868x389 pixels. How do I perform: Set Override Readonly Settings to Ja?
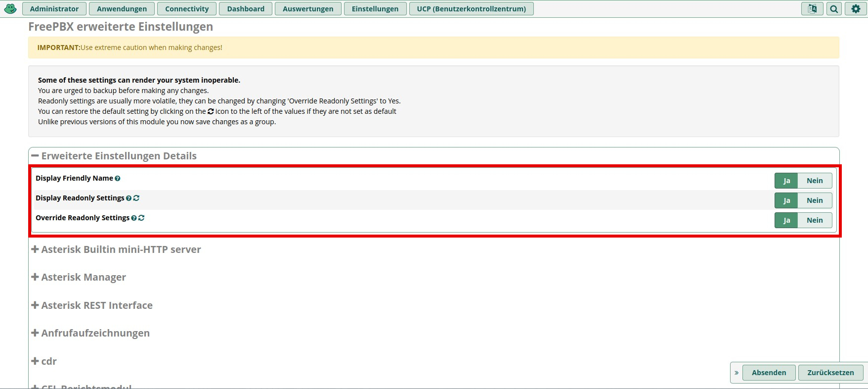(x=786, y=220)
